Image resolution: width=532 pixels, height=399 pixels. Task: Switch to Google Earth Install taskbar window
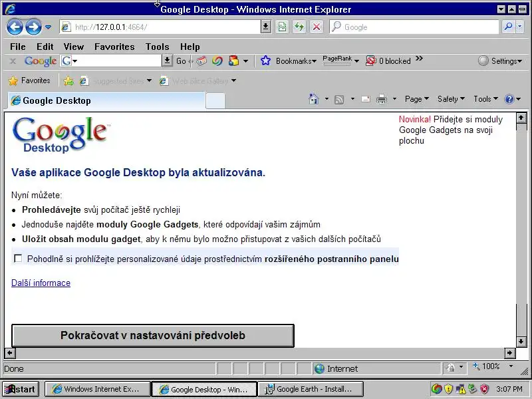pos(311,389)
